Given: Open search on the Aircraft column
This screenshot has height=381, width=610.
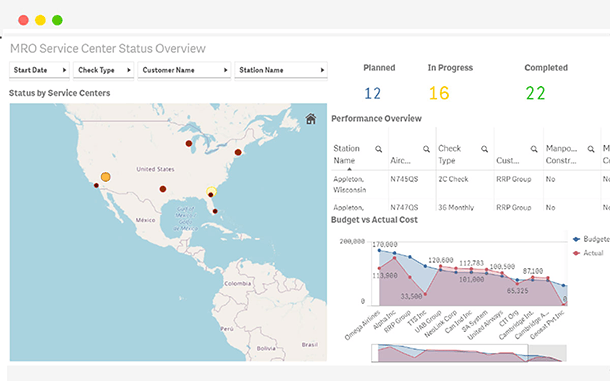Looking at the screenshot, I should coord(426,149).
